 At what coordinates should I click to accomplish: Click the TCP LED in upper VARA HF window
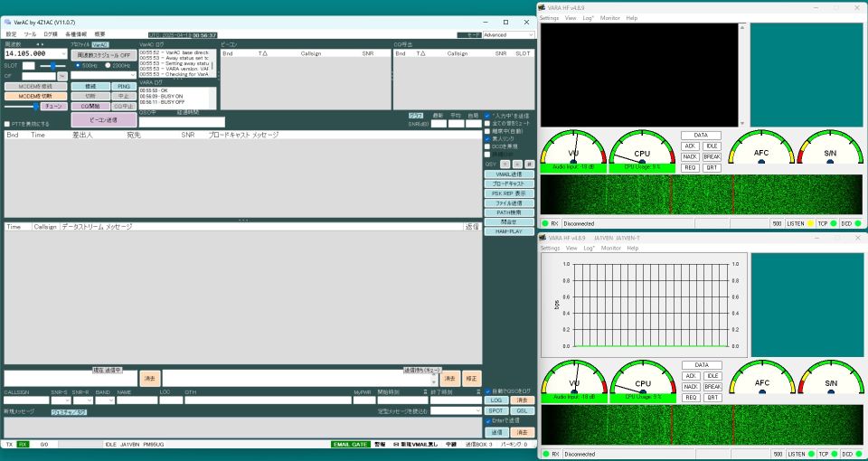(833, 223)
